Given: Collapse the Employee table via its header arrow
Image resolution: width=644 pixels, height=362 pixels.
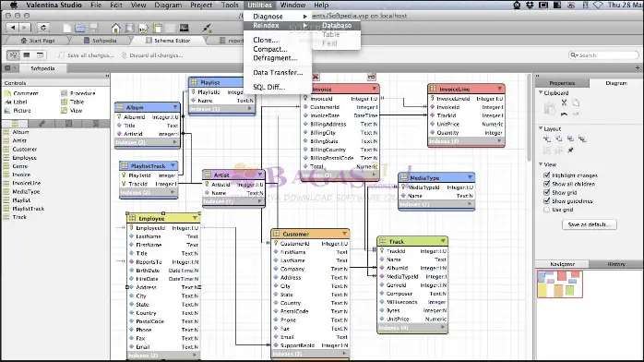Looking at the screenshot, I should (195, 218).
